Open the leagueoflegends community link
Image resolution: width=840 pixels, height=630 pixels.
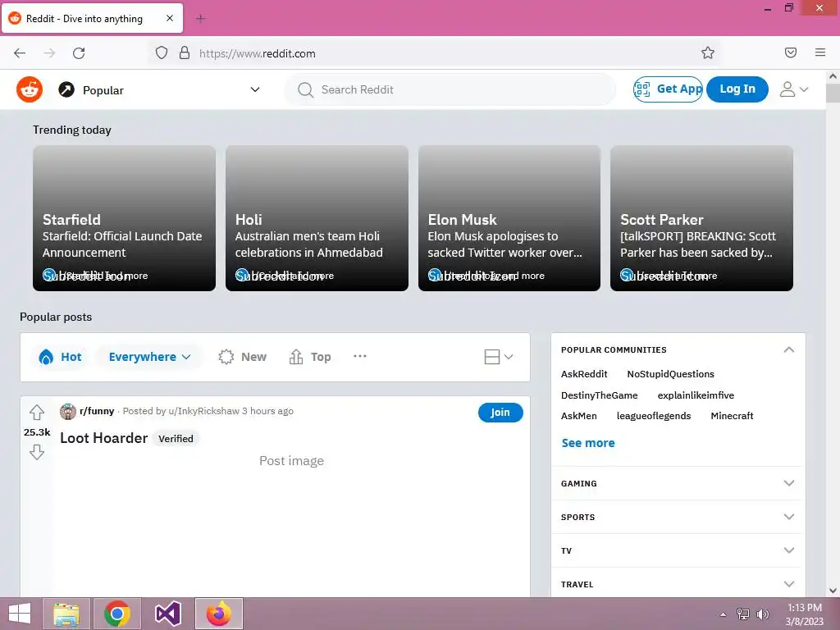654,416
